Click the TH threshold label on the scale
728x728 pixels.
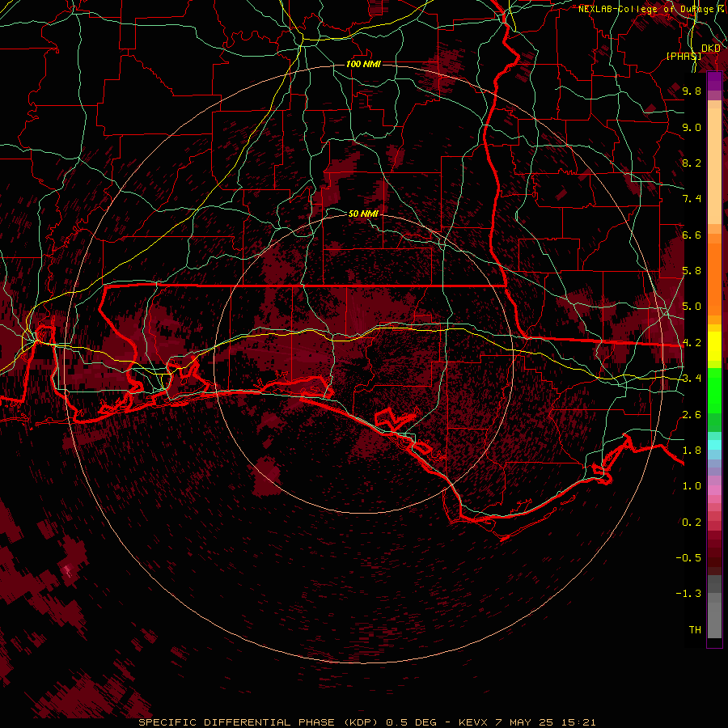click(x=695, y=630)
